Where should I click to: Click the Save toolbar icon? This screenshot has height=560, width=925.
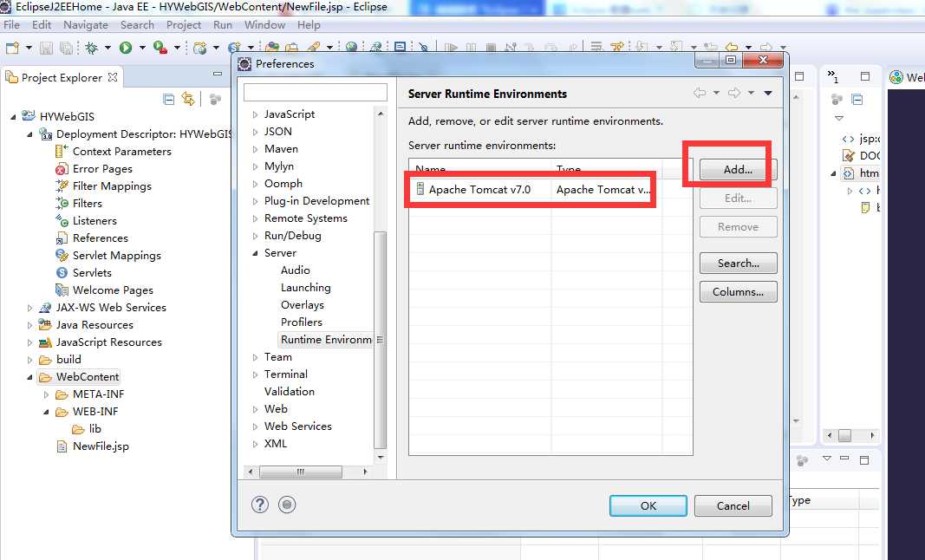(x=46, y=48)
